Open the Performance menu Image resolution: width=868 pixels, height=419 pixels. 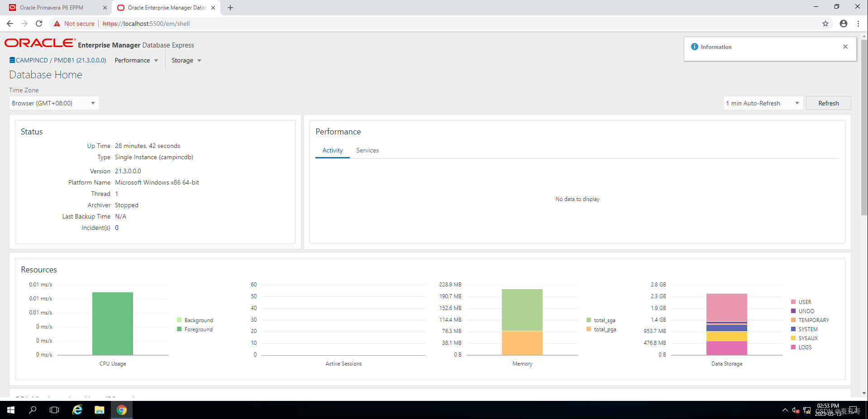click(x=132, y=60)
